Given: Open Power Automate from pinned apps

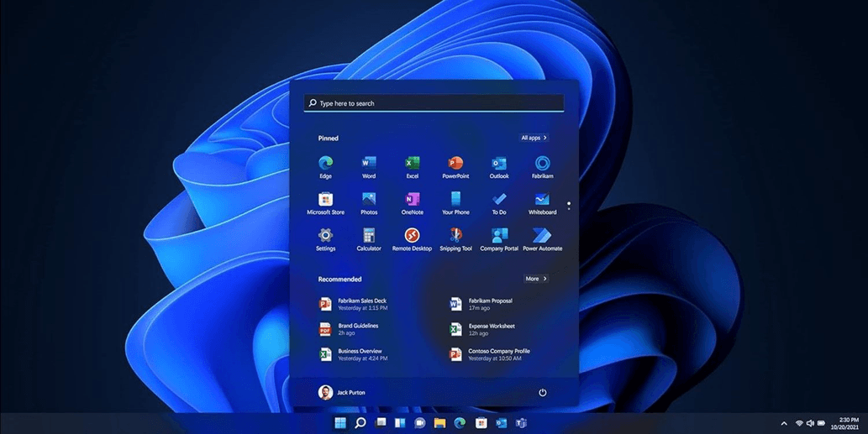Looking at the screenshot, I should (542, 237).
